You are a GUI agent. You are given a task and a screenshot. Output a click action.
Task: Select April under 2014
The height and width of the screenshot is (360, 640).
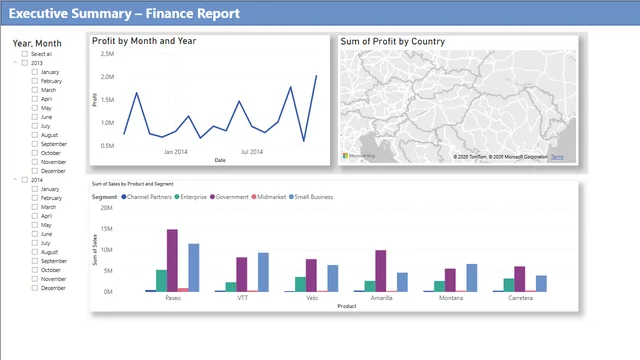click(x=35, y=216)
